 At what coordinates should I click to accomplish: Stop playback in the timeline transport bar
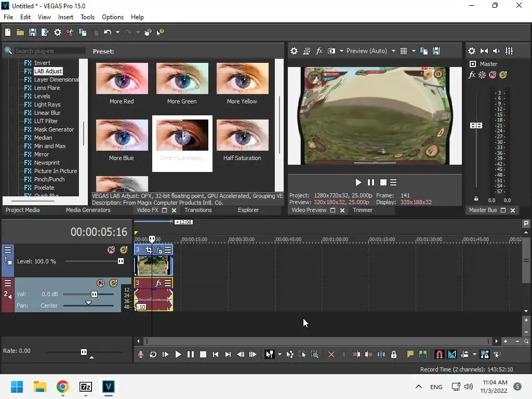click(203, 354)
